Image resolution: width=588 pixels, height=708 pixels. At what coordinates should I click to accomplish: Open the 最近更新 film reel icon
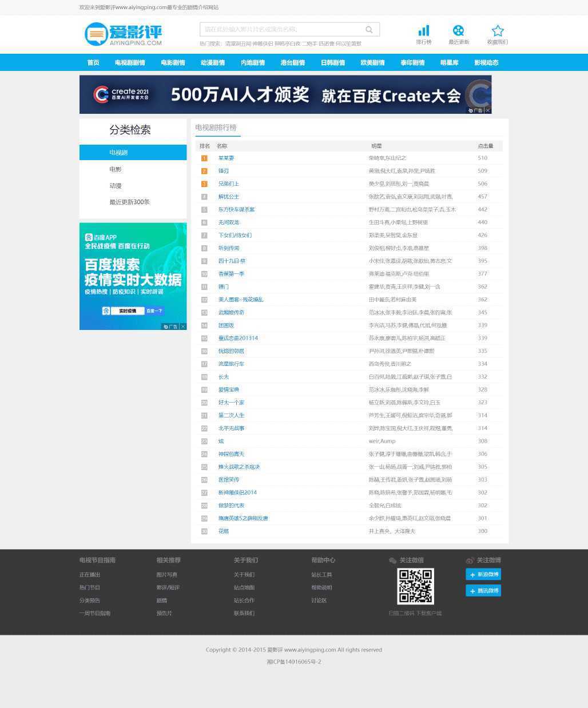point(458,31)
